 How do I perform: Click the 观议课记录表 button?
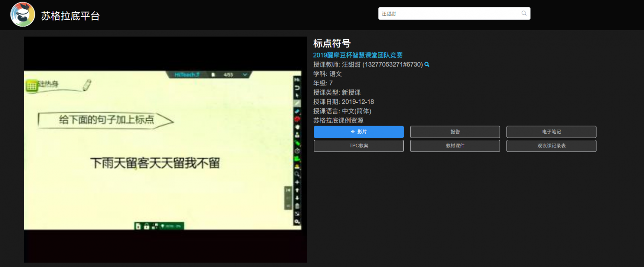[551, 146]
